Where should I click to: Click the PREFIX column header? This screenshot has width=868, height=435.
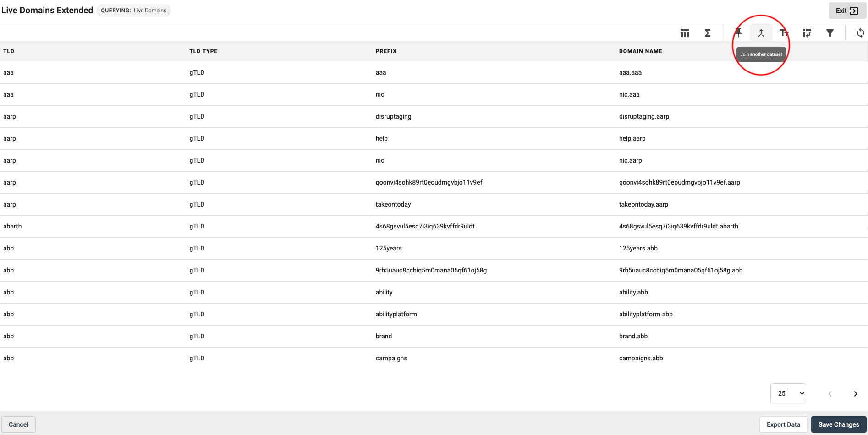[386, 51]
